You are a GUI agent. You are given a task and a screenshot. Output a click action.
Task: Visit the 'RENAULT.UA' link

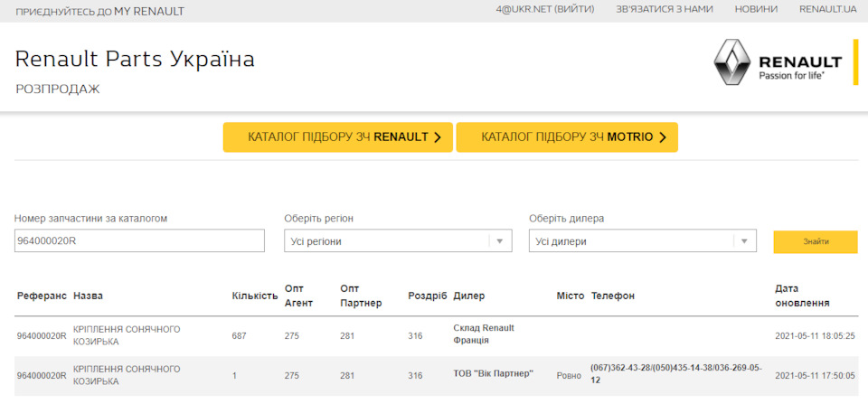click(827, 9)
